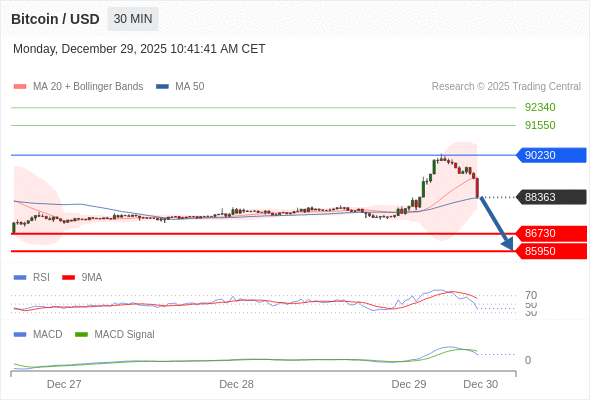The width and height of the screenshot is (590, 400).
Task: Click the MA 20 + Bollinger Bands pink swatch
Action: coord(20,87)
